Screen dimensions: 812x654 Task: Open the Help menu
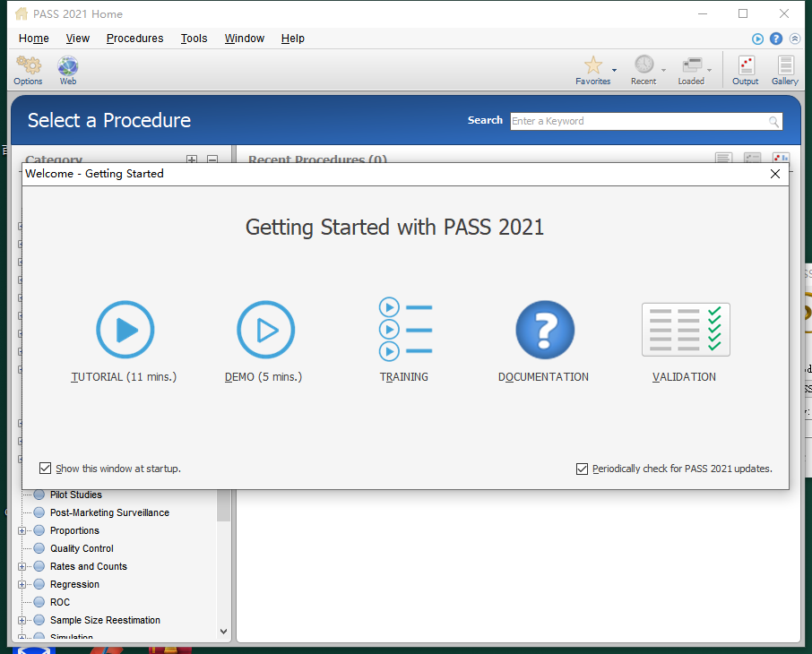tap(292, 39)
